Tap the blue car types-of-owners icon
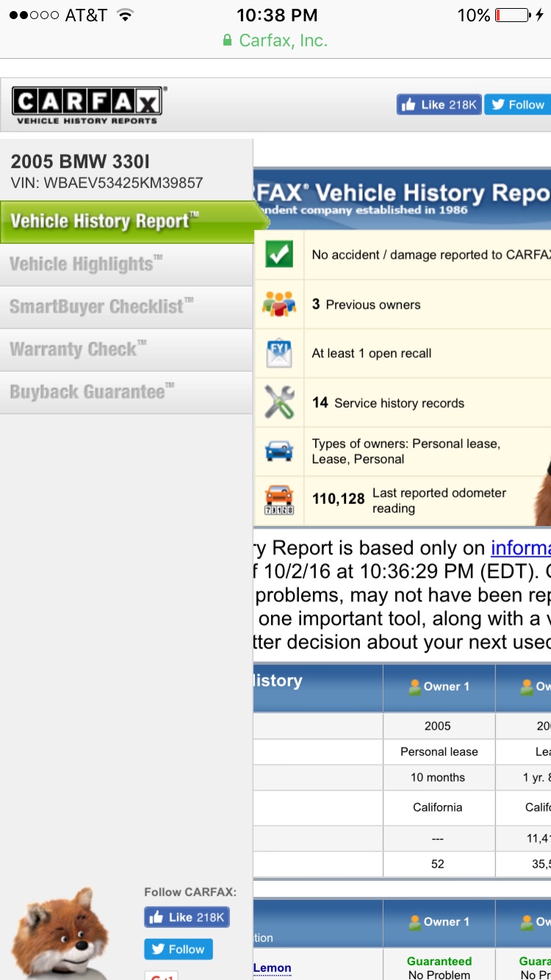The image size is (551, 980). [279, 451]
